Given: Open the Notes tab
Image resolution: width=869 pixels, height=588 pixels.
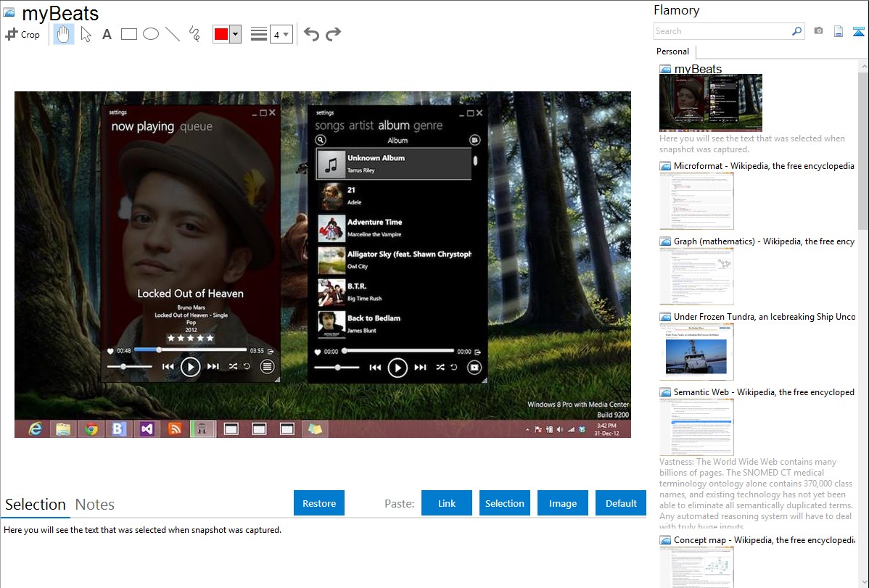Looking at the screenshot, I should pos(95,505).
